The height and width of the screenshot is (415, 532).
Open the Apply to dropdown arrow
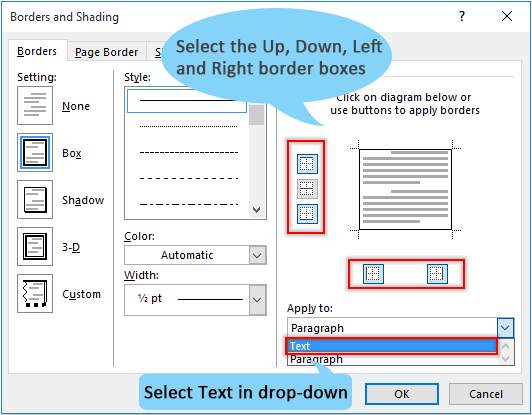point(506,328)
